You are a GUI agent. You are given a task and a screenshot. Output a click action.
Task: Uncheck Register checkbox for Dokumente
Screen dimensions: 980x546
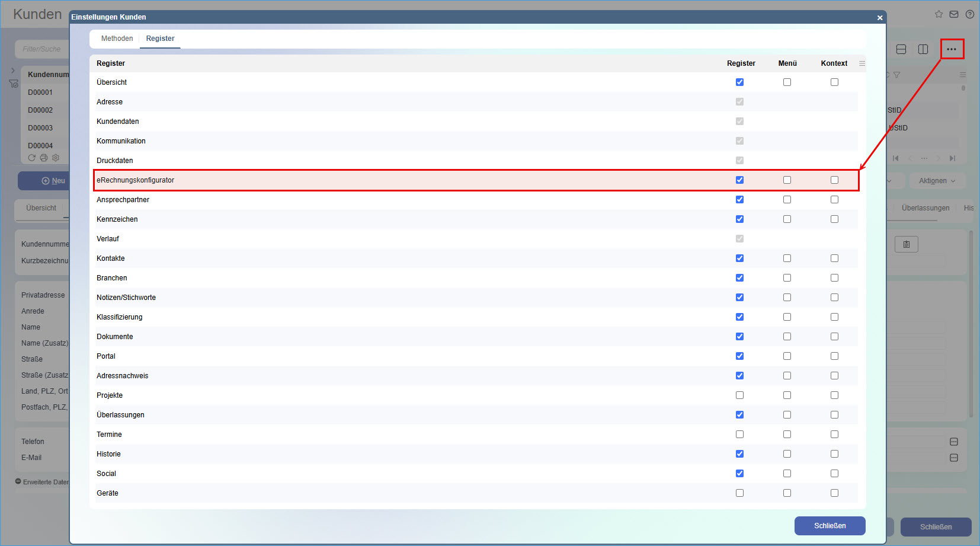tap(739, 337)
